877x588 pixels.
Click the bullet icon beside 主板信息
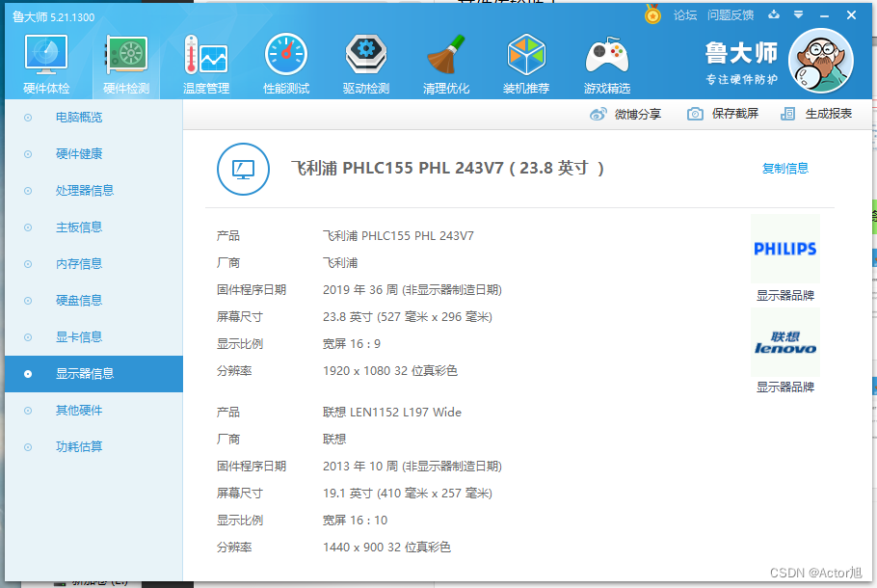click(x=28, y=227)
